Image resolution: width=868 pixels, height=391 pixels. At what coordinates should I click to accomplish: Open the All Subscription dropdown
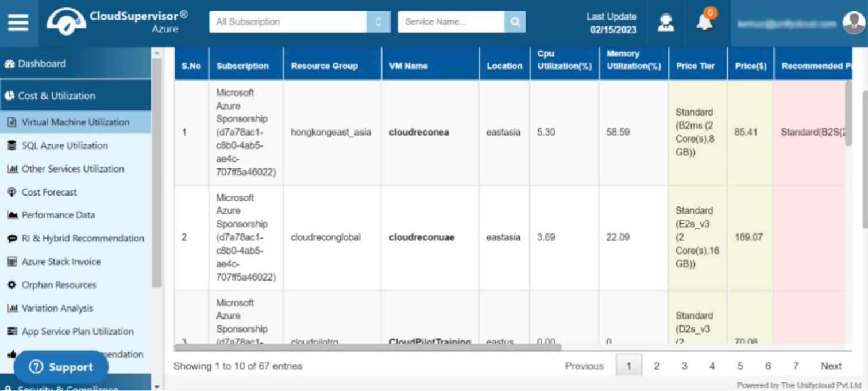point(299,22)
